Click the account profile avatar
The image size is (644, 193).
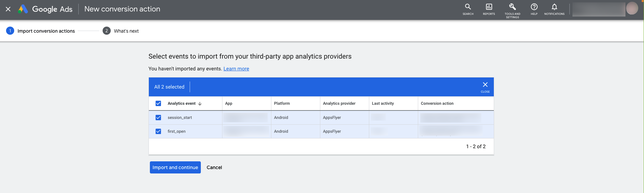point(632,9)
